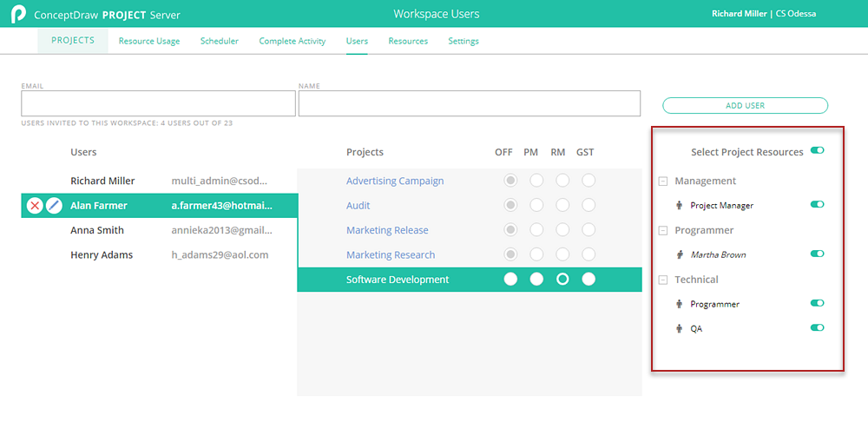The image size is (868, 442).
Task: Switch to Resource Usage tab
Action: (x=149, y=41)
